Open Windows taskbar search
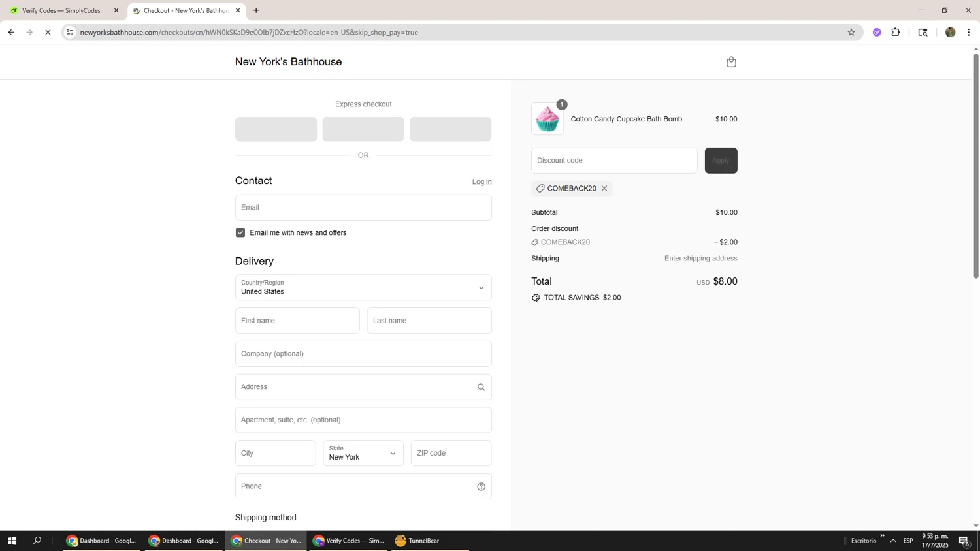980x551 pixels. point(37,541)
